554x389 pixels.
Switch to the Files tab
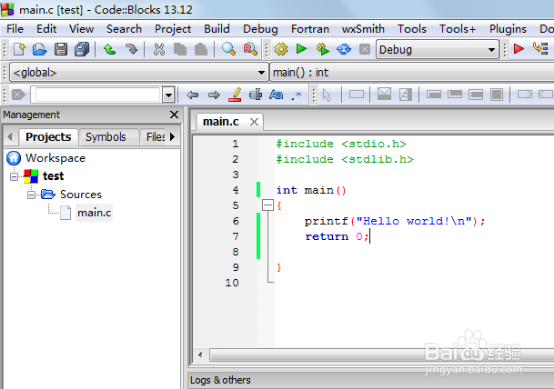(x=155, y=137)
